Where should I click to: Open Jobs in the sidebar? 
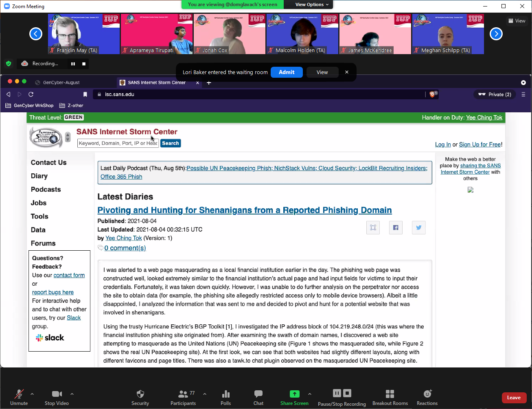[39, 203]
